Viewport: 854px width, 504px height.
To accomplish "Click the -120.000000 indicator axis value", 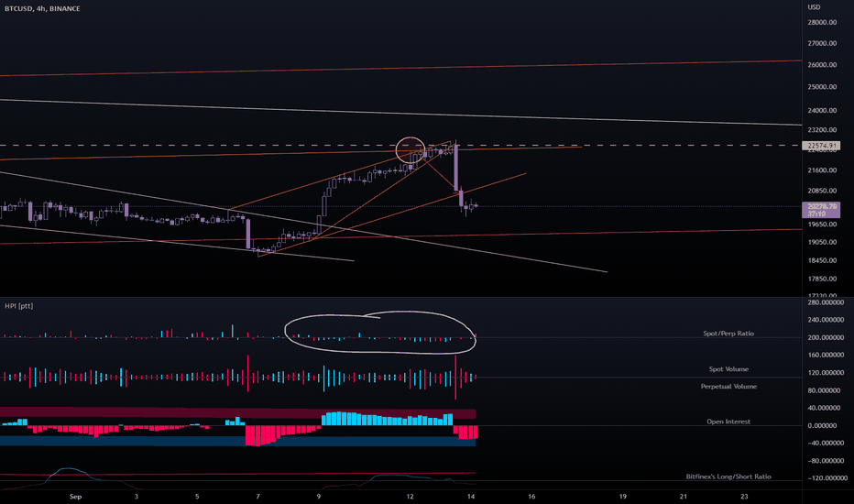I will coord(826,478).
